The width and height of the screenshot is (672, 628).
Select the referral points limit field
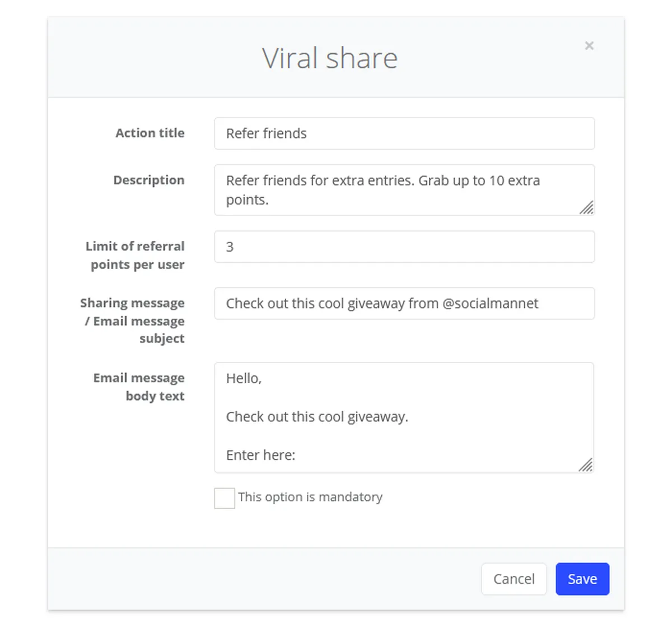tap(404, 247)
